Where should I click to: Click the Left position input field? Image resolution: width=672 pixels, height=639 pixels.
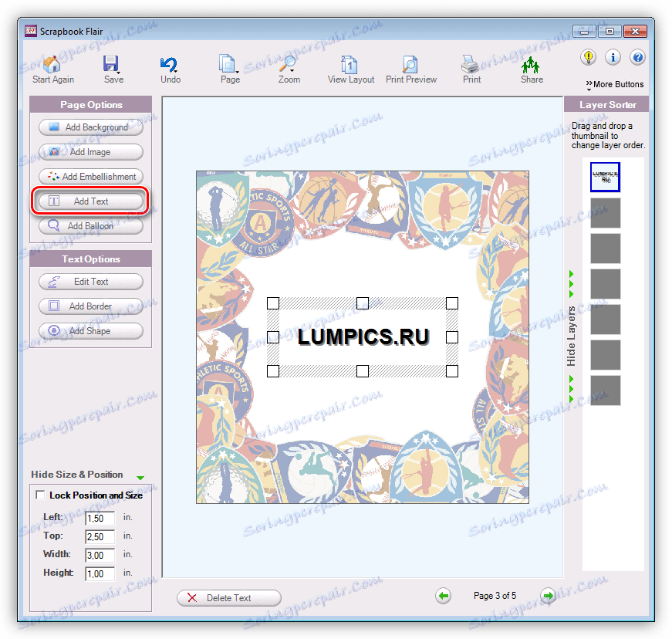[100, 518]
